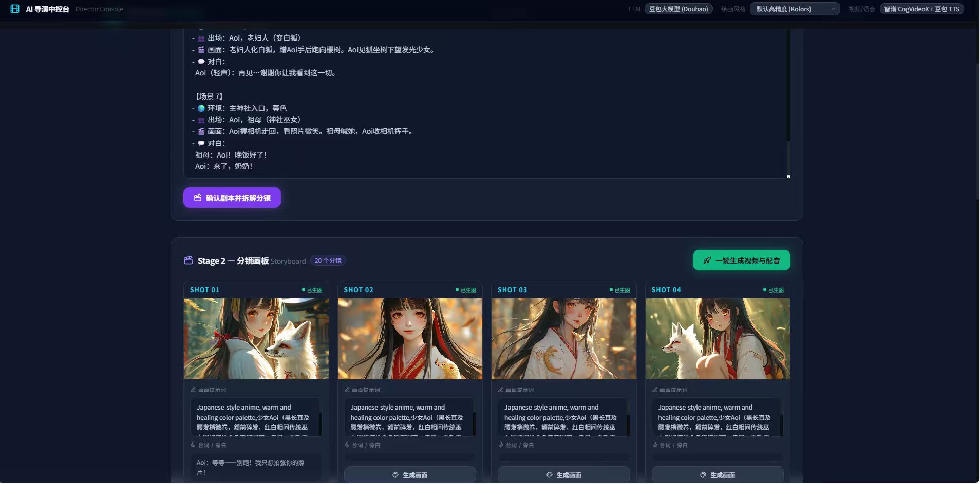Click the SHOT 02 generated status indicator
Screen dimensions: 980x484
pos(466,290)
